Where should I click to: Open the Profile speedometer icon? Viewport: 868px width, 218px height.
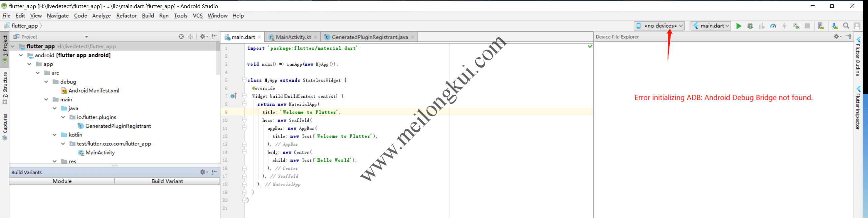coord(773,26)
